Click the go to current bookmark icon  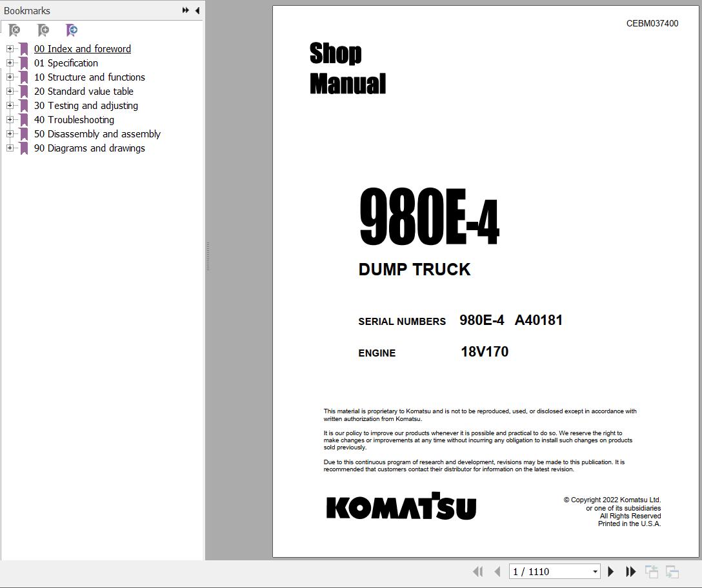(72, 30)
